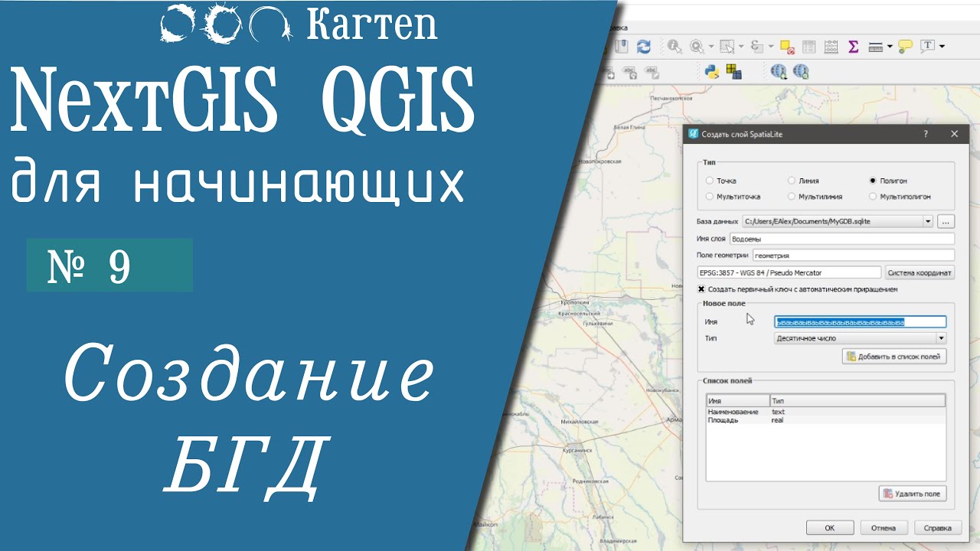Screen dimensions: 980x551
Task: Click the globe with download arrow icon
Action: 779,72
